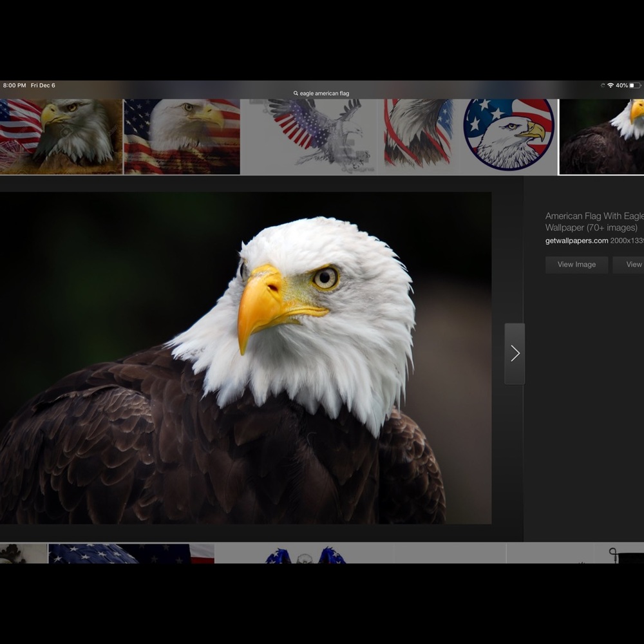
Task: Pick the painted eagle feathers thumbnail
Action: pos(419,136)
